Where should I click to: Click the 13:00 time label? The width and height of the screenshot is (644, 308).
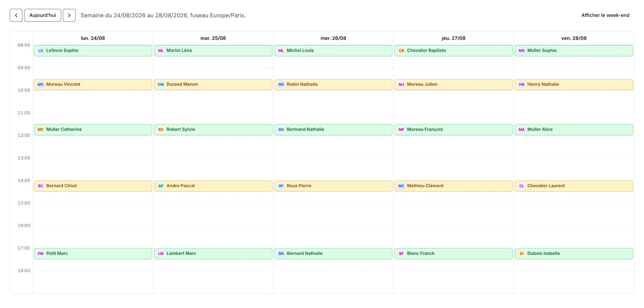[24, 158]
